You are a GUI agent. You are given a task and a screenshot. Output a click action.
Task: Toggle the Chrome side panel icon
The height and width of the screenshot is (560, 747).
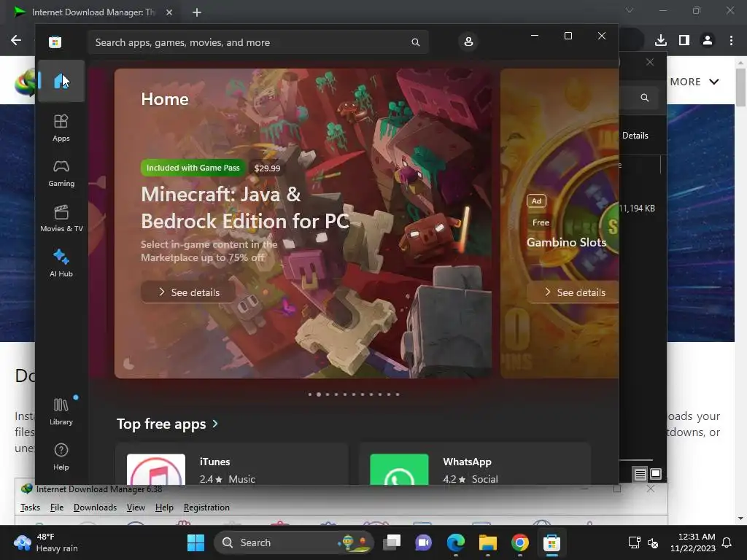point(684,40)
